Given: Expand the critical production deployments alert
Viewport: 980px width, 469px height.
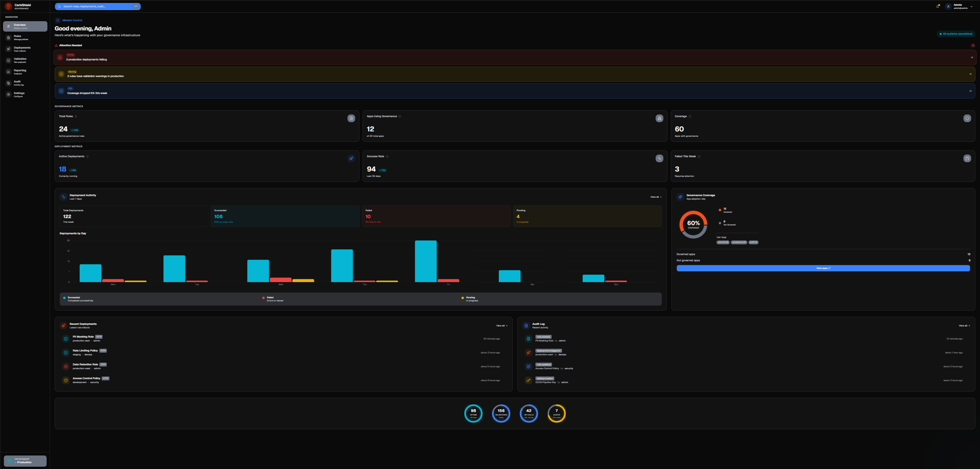Looking at the screenshot, I should (x=516, y=57).
